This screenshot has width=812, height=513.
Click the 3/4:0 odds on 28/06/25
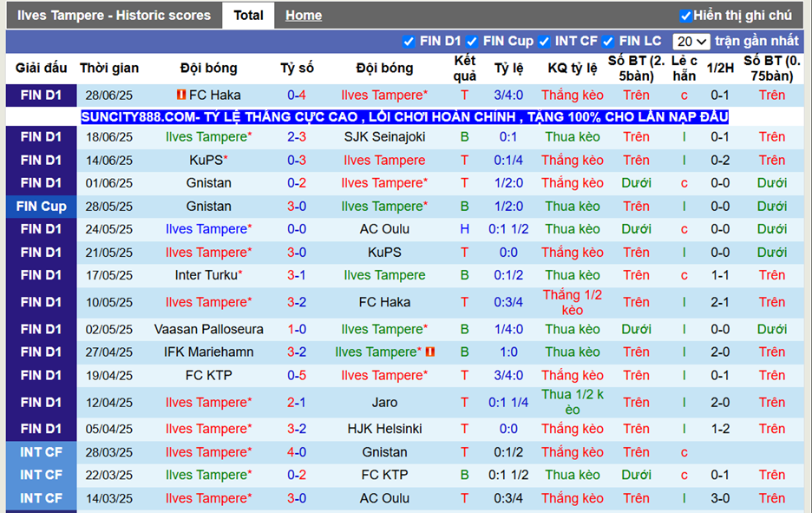pyautogui.click(x=508, y=95)
